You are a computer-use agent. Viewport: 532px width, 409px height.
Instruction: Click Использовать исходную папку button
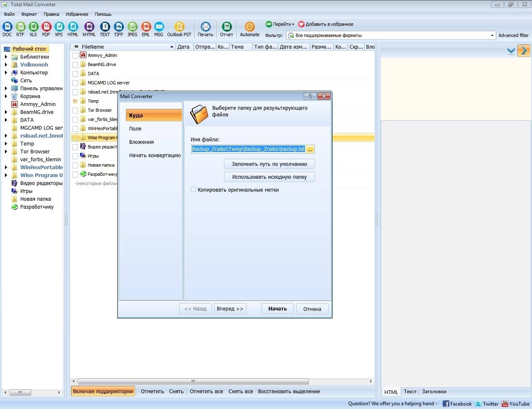(269, 177)
